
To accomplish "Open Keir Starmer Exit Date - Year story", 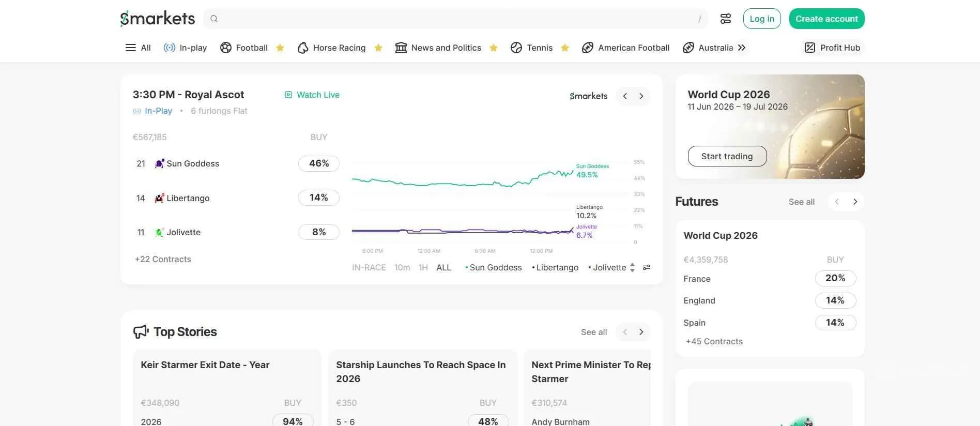I will (205, 364).
